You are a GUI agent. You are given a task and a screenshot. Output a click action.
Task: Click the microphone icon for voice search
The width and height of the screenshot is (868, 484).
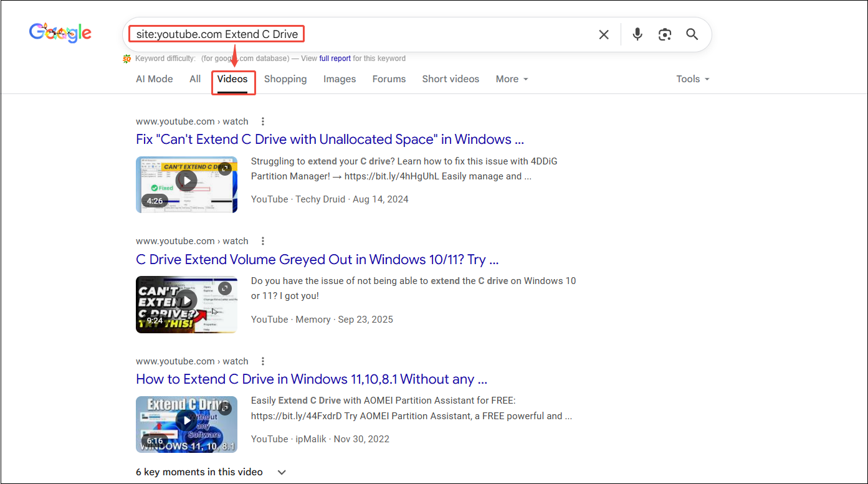[637, 34]
